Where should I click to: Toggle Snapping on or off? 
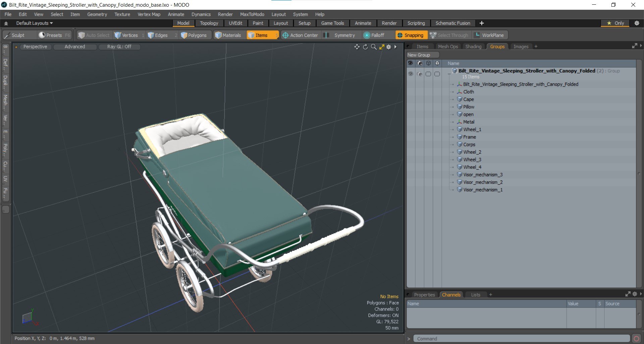(410, 35)
